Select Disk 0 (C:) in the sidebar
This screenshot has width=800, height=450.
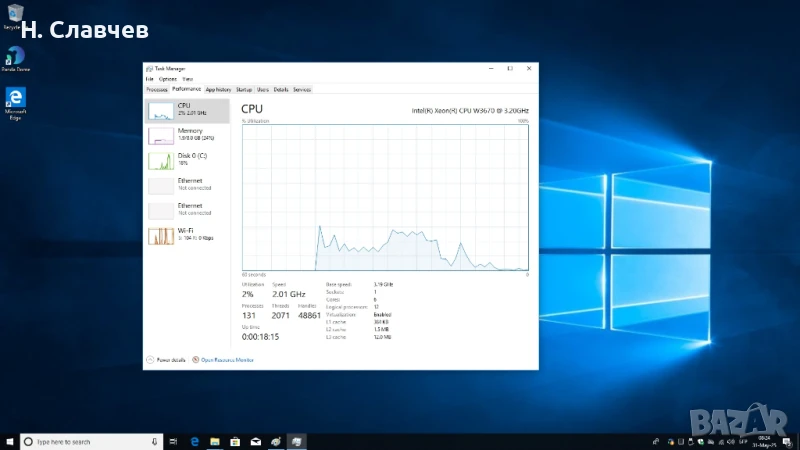click(x=187, y=159)
